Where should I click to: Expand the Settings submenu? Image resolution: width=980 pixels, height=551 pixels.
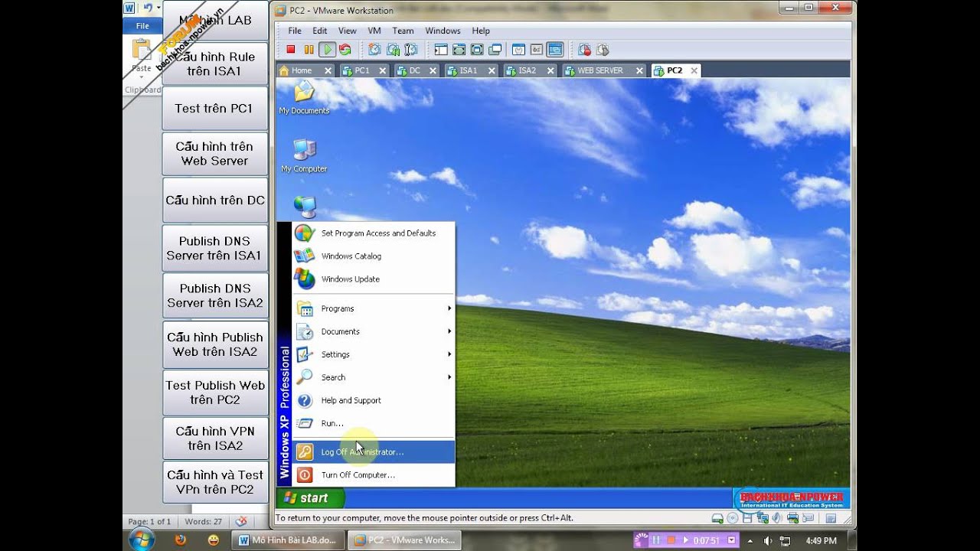pyautogui.click(x=374, y=354)
